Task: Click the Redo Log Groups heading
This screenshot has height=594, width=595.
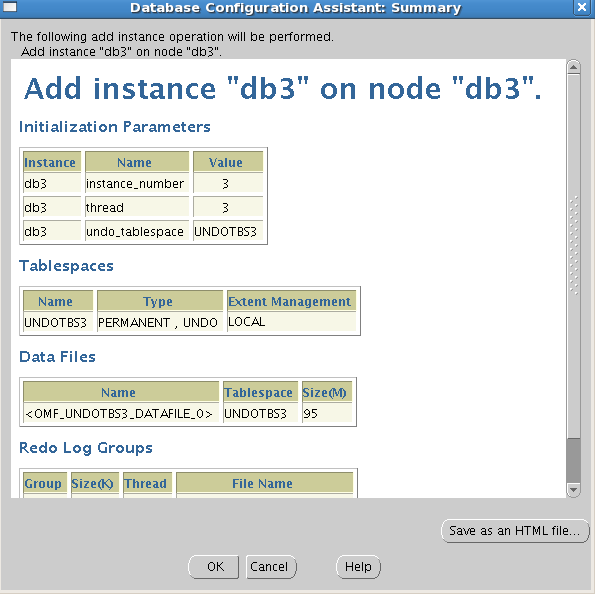Action: click(x=86, y=448)
